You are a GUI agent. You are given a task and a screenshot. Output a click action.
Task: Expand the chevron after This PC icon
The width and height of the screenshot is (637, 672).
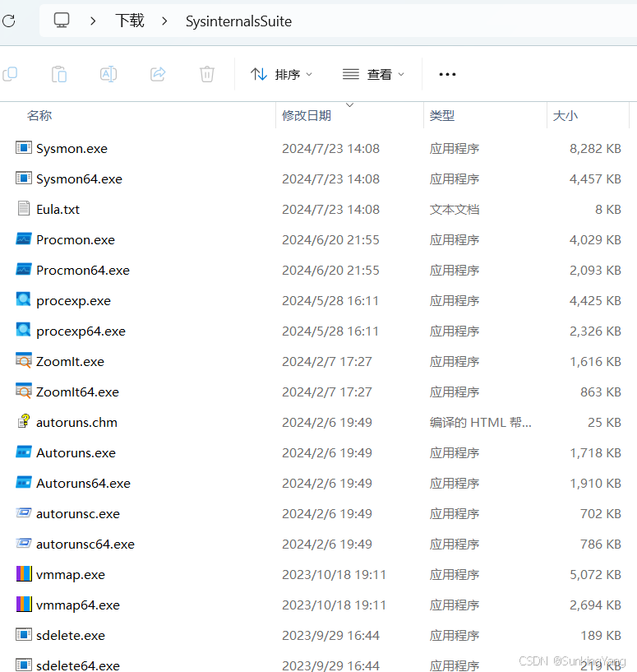pyautogui.click(x=93, y=21)
